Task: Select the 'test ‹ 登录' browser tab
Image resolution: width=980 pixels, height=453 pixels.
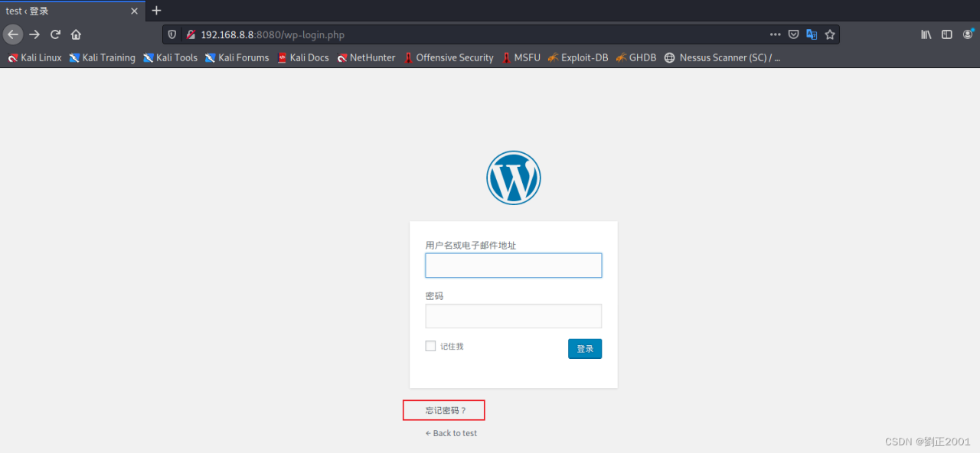Action: [x=72, y=11]
